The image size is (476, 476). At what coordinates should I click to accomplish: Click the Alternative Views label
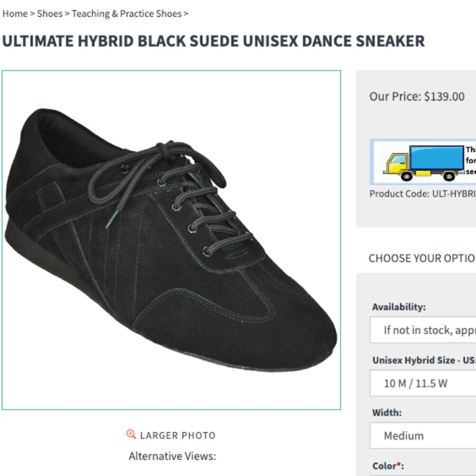point(173,455)
